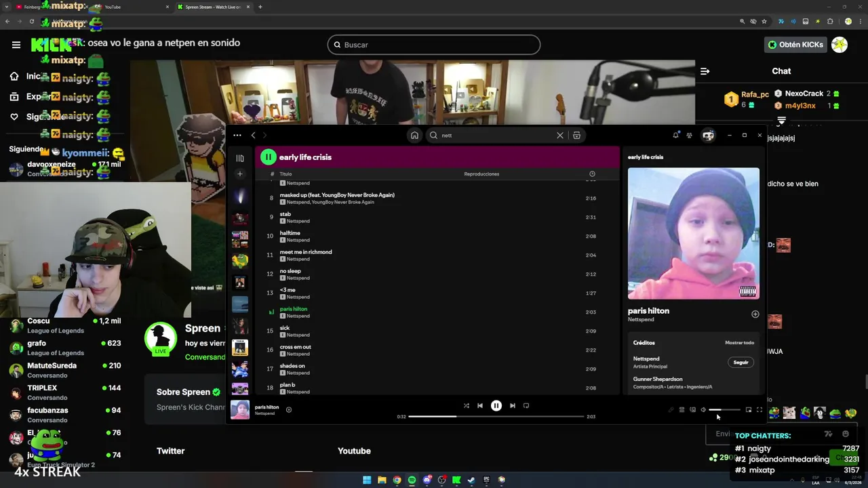Switch to YouTube browser tab
Viewport: 868px width, 488px height.
tap(130, 7)
